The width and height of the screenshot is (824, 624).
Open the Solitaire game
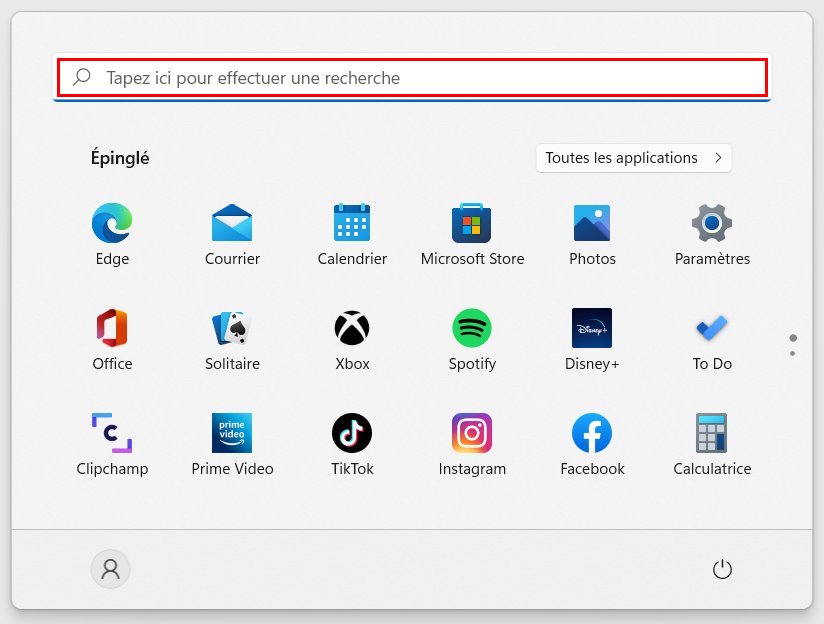[x=232, y=340]
